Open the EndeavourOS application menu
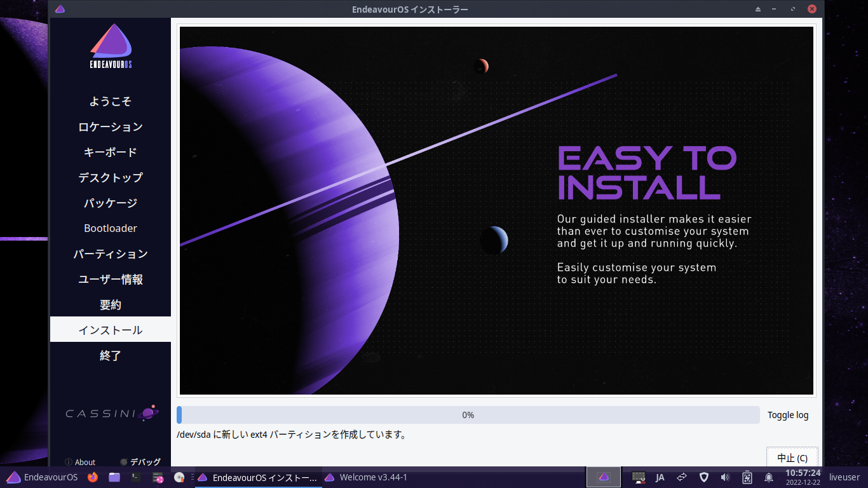 (x=42, y=477)
